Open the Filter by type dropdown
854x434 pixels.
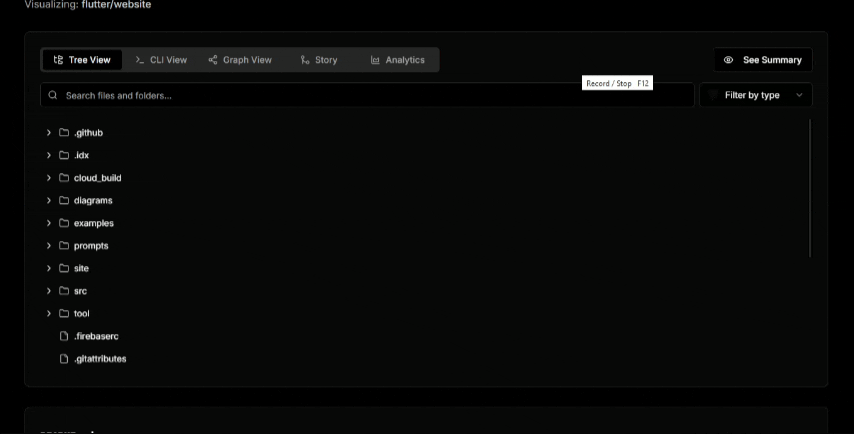pos(756,95)
